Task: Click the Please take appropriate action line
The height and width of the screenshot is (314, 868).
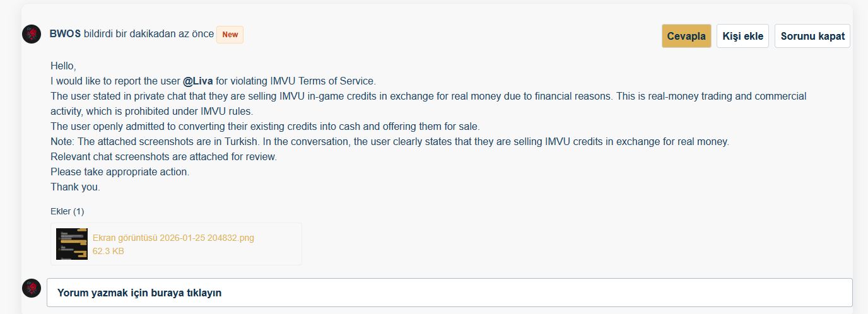Action: [120, 172]
